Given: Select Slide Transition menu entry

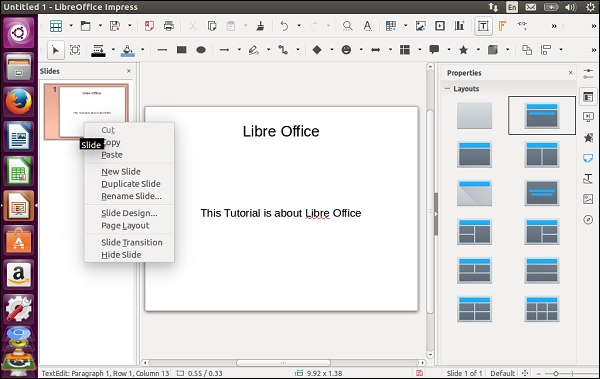Looking at the screenshot, I should click(x=129, y=242).
